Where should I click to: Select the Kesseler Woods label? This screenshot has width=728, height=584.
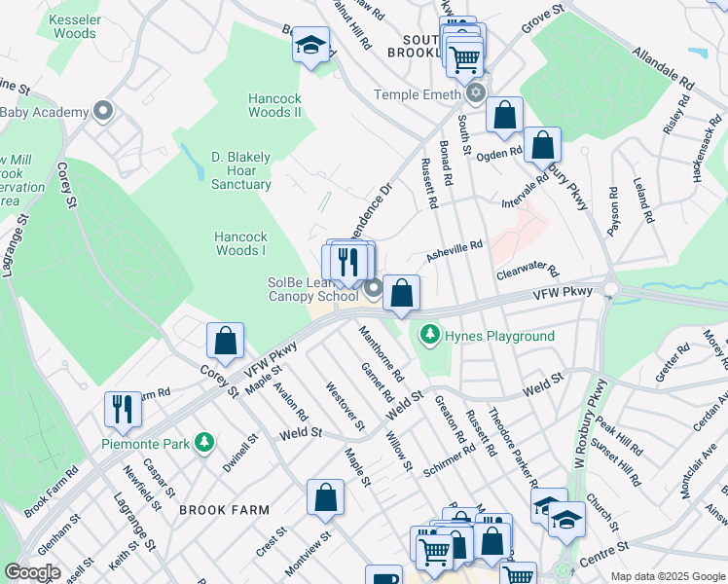[x=75, y=27]
